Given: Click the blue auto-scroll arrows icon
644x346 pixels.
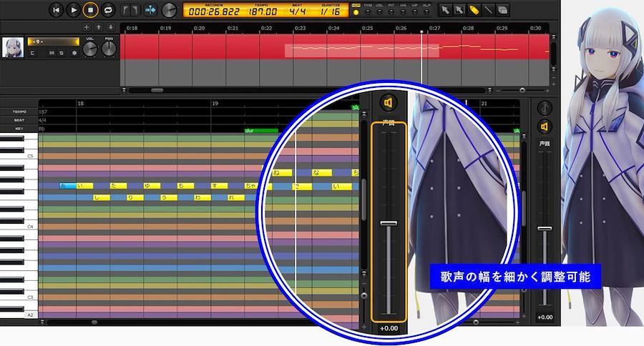Looking at the screenshot, I should pos(150,10).
